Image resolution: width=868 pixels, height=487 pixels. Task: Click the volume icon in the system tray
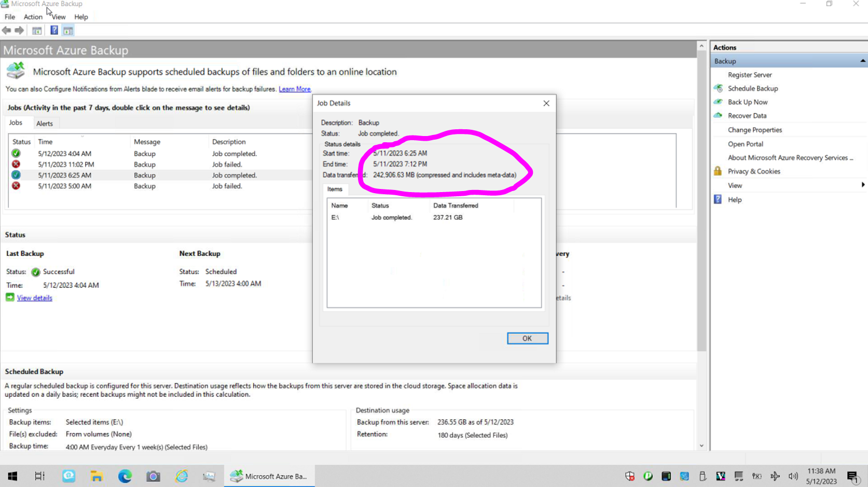click(x=793, y=476)
